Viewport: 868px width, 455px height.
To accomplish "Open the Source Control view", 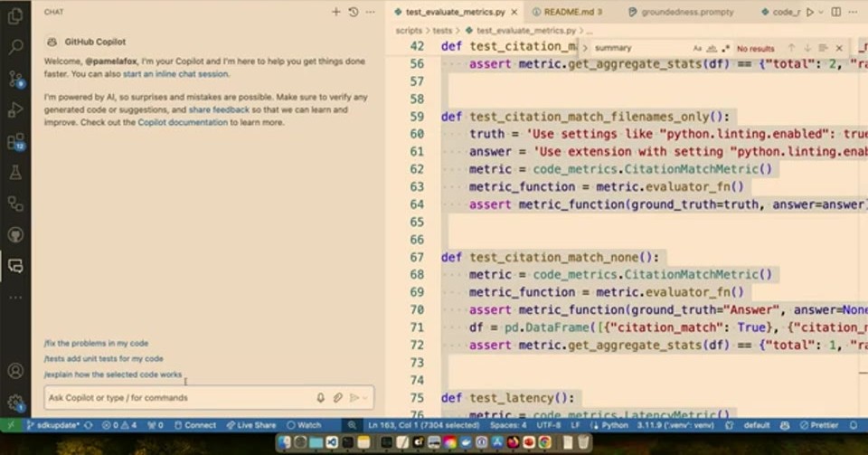I will click(15, 79).
